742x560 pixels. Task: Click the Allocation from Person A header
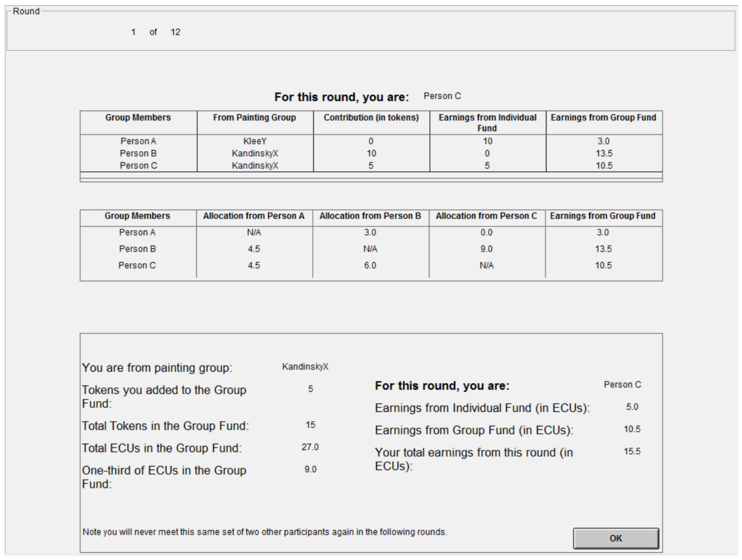(x=254, y=216)
